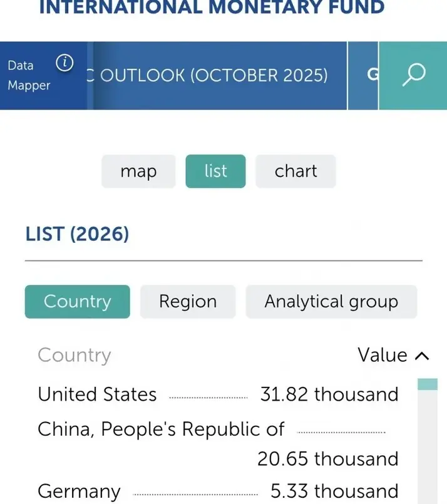Open the Data Mapper panel
The height and width of the screenshot is (504, 447).
tap(29, 75)
